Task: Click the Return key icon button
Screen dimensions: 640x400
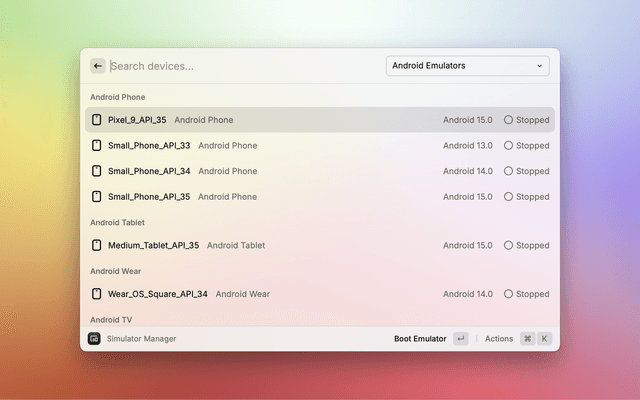Action: (x=460, y=339)
